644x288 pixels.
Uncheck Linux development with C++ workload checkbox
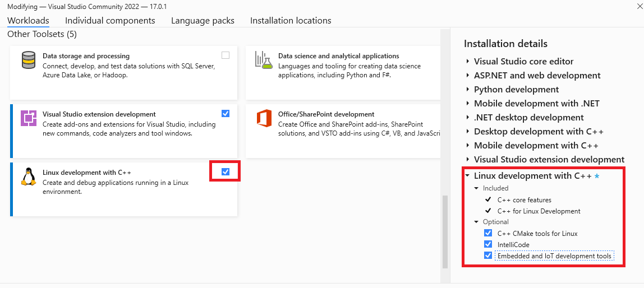coord(226,171)
